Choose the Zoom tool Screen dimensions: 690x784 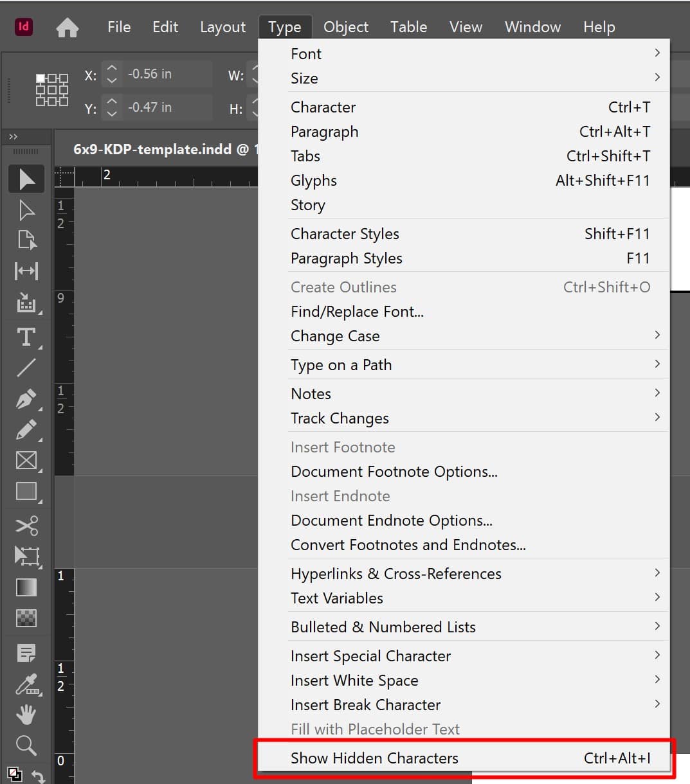pos(26,745)
